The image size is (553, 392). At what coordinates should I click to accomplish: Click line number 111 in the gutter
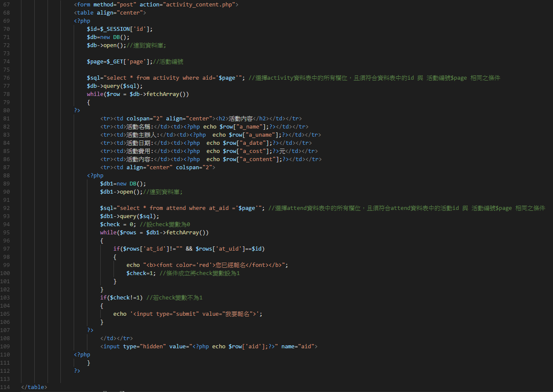tap(5, 362)
